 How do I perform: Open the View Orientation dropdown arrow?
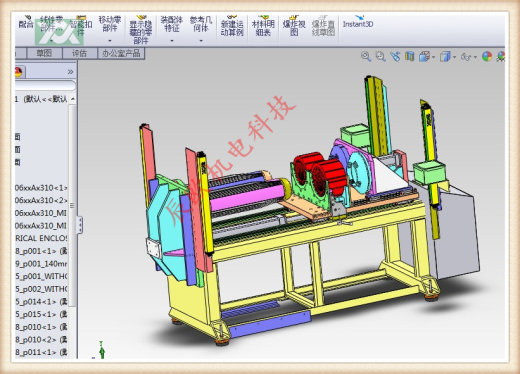click(x=433, y=57)
